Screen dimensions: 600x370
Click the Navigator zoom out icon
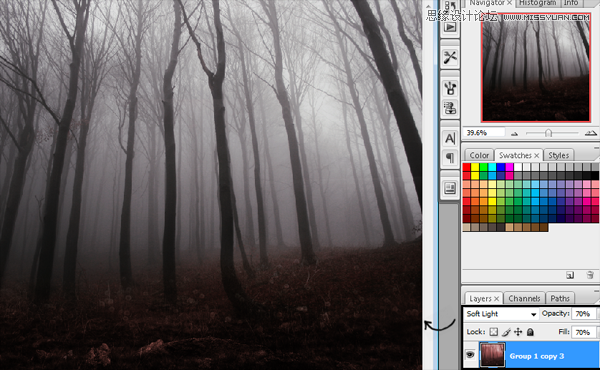point(514,134)
